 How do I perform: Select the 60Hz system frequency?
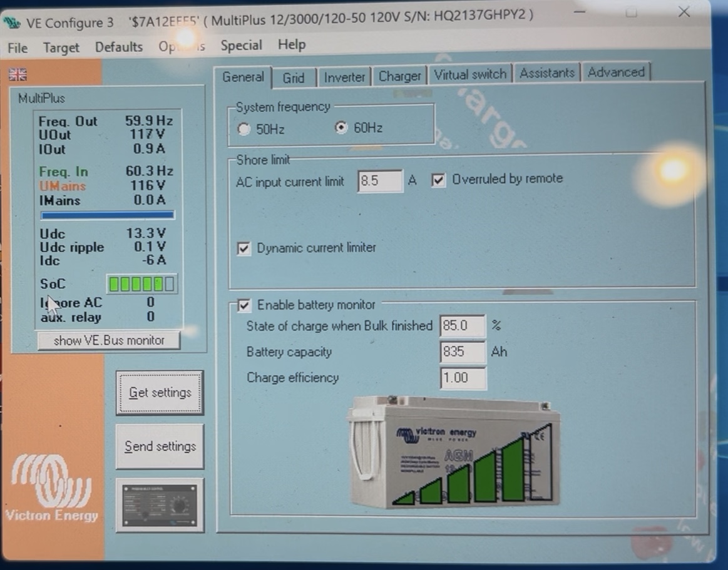tap(341, 127)
